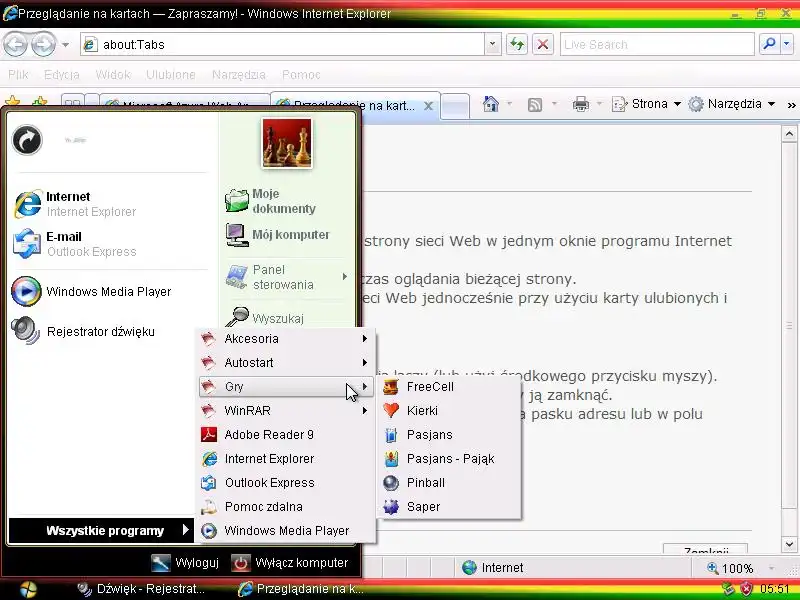The height and width of the screenshot is (600, 800).
Task: Expand the Autostart submenu
Action: pyautogui.click(x=286, y=363)
